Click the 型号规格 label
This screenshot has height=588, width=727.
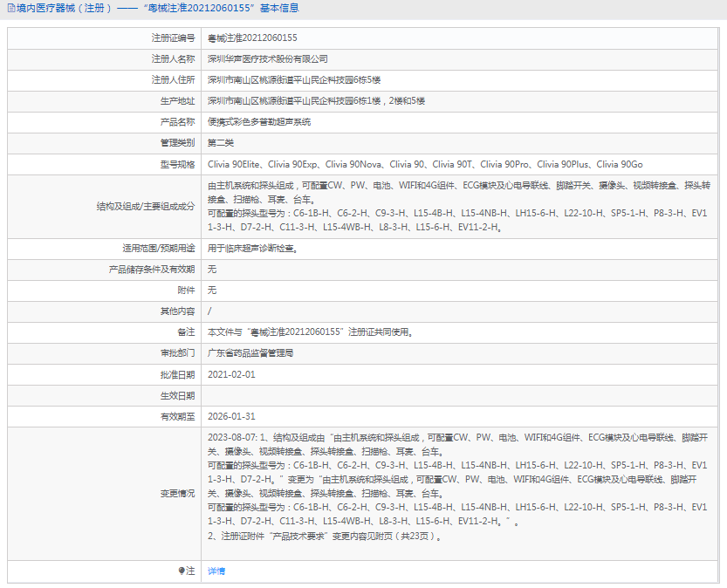click(x=177, y=164)
